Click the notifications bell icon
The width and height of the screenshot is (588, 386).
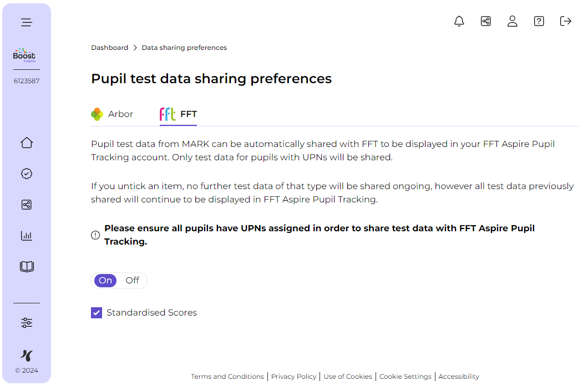click(459, 21)
